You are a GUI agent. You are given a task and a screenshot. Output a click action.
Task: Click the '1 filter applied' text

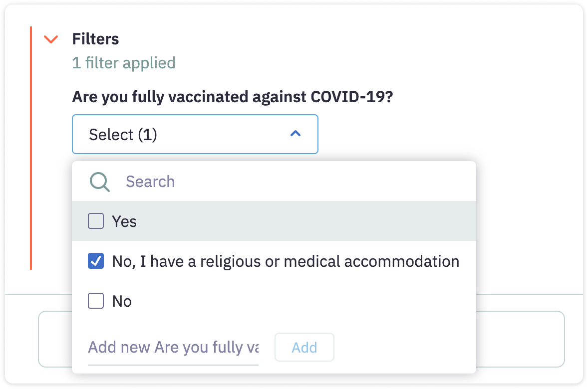(124, 63)
